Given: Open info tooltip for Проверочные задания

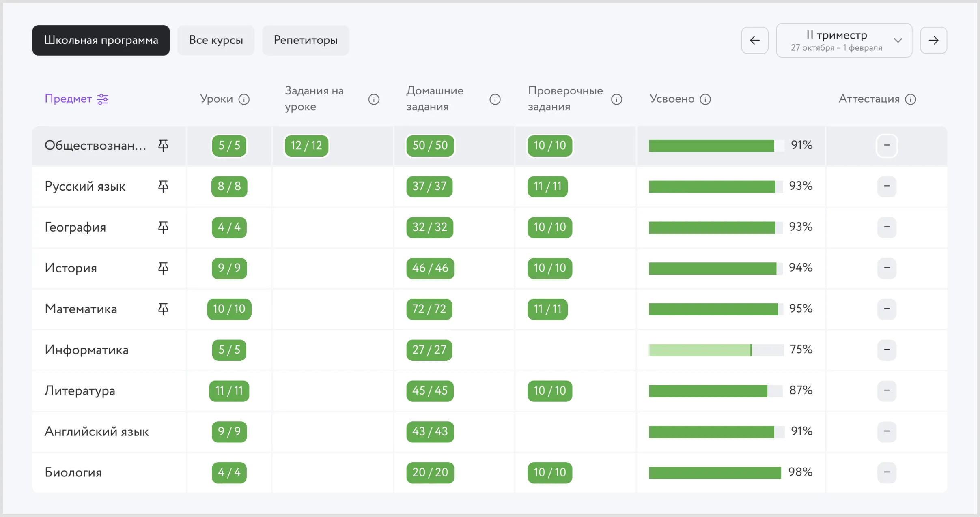Looking at the screenshot, I should [616, 99].
